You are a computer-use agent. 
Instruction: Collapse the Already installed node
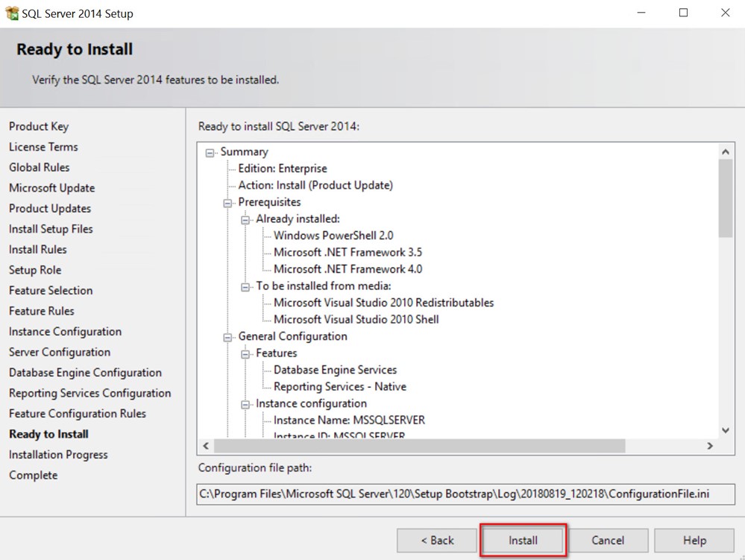tap(245, 220)
